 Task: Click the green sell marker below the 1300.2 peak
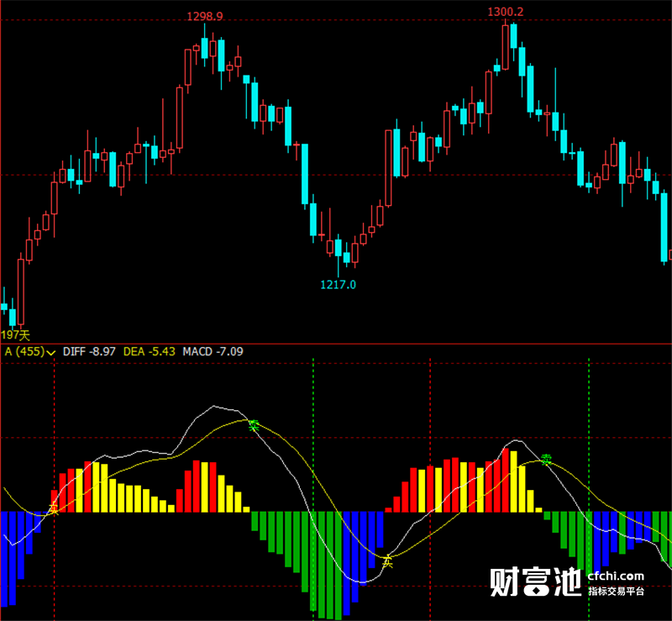[546, 460]
